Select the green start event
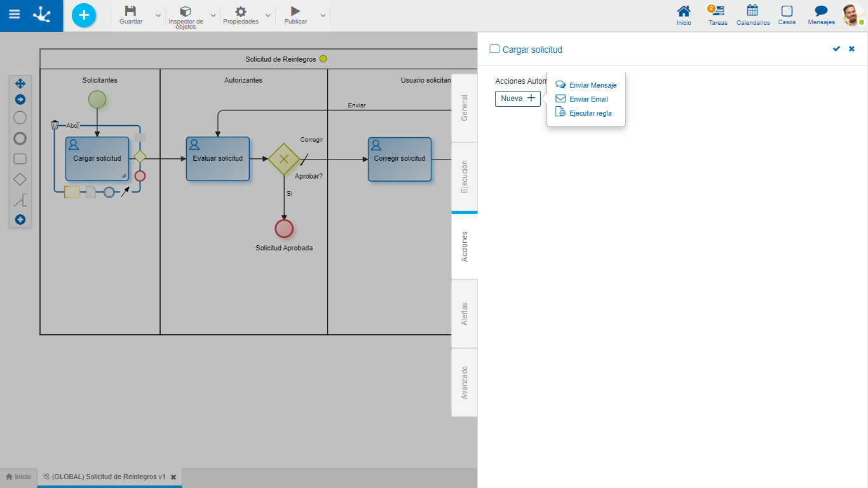The width and height of the screenshot is (868, 488). pos(97,99)
